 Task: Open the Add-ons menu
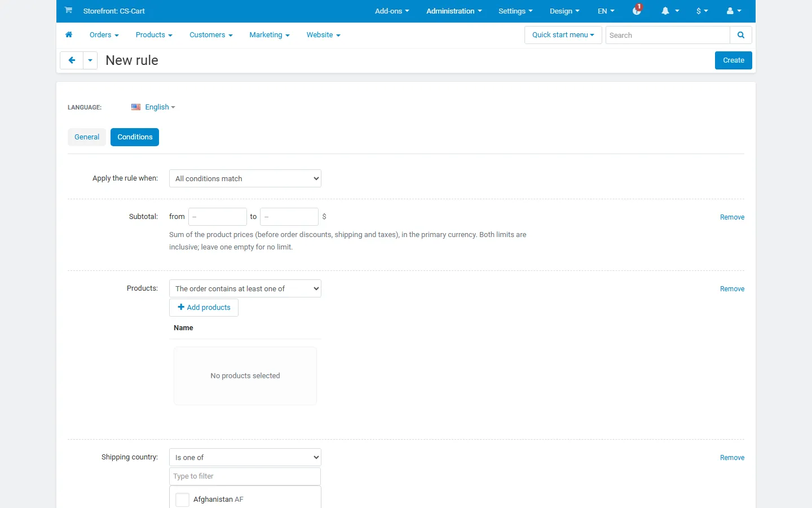[392, 11]
